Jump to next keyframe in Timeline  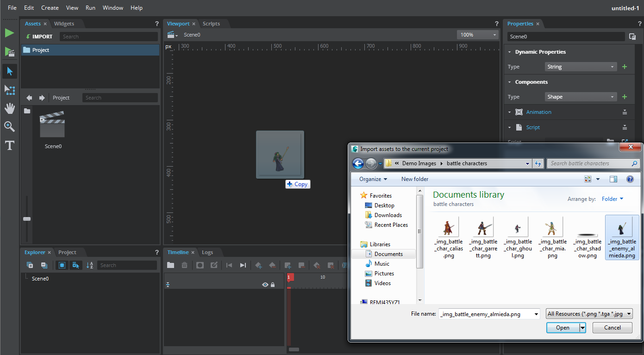coord(243,265)
